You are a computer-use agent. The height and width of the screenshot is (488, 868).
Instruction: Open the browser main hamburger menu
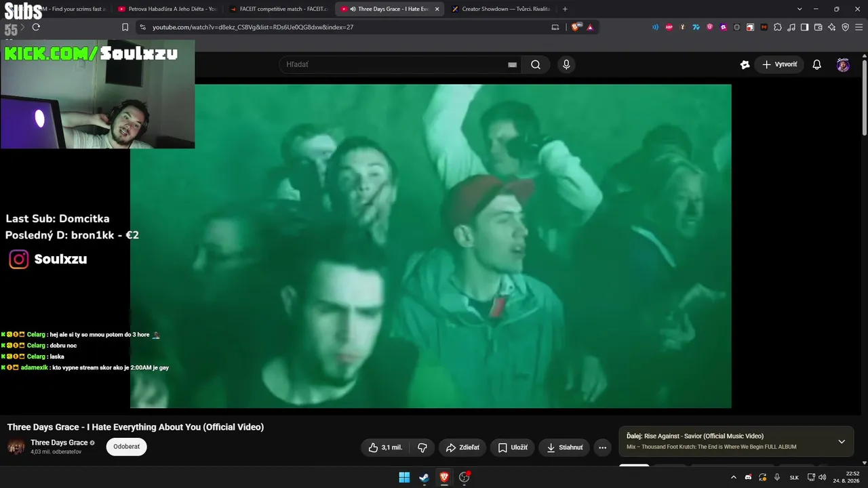[859, 27]
